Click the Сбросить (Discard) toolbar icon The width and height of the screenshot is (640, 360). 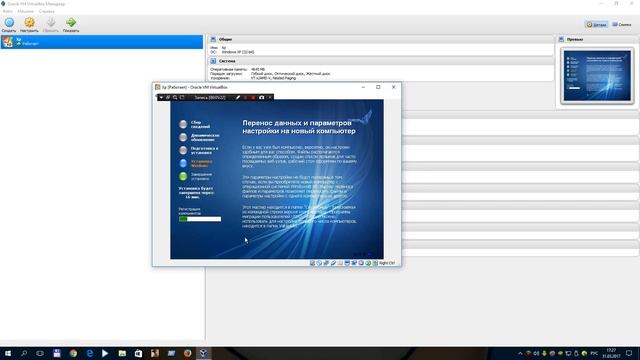click(x=51, y=22)
